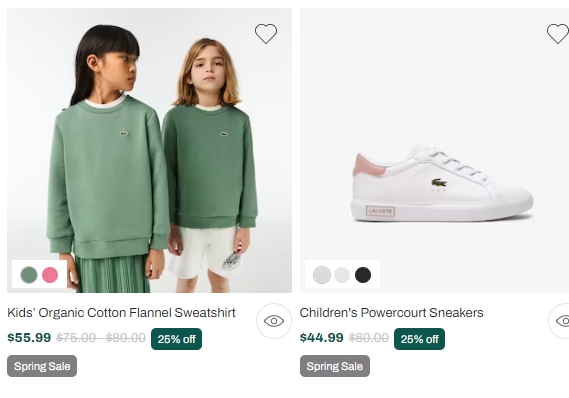Open Children's Powercourt Sneakers product link
The width and height of the screenshot is (569, 398).
[391, 313]
